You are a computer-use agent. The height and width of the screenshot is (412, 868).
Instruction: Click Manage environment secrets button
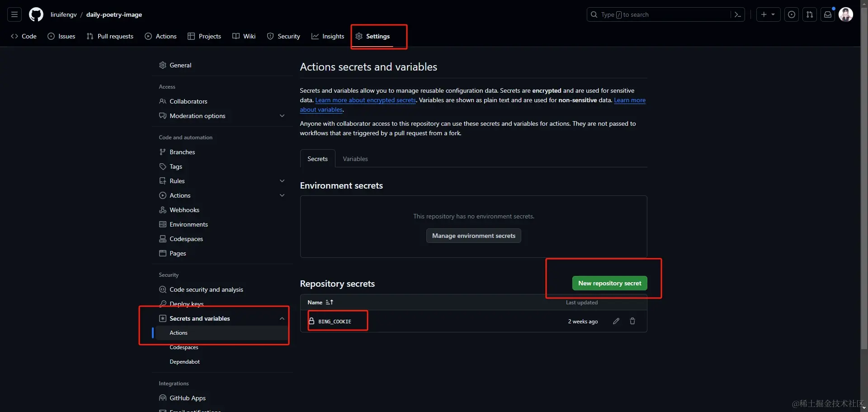coord(473,236)
